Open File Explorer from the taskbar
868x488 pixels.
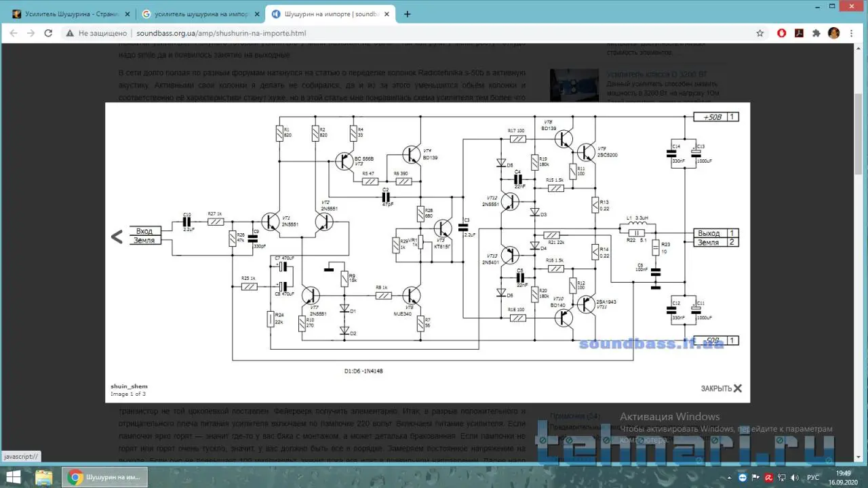44,477
